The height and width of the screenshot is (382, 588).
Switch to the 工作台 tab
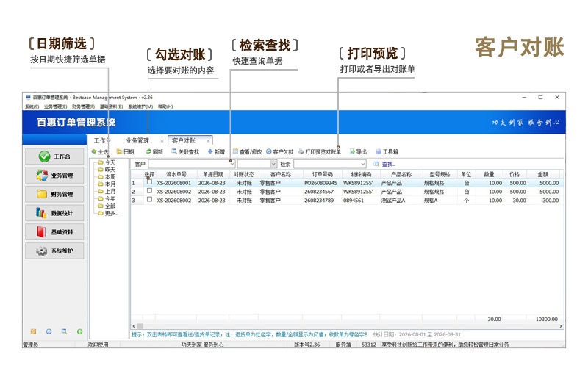coord(102,140)
